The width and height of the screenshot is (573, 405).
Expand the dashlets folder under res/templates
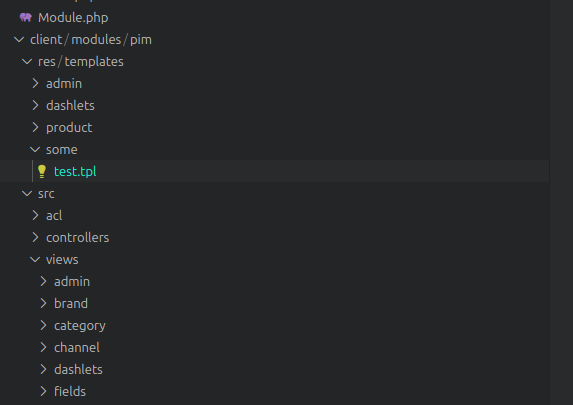tap(35, 105)
